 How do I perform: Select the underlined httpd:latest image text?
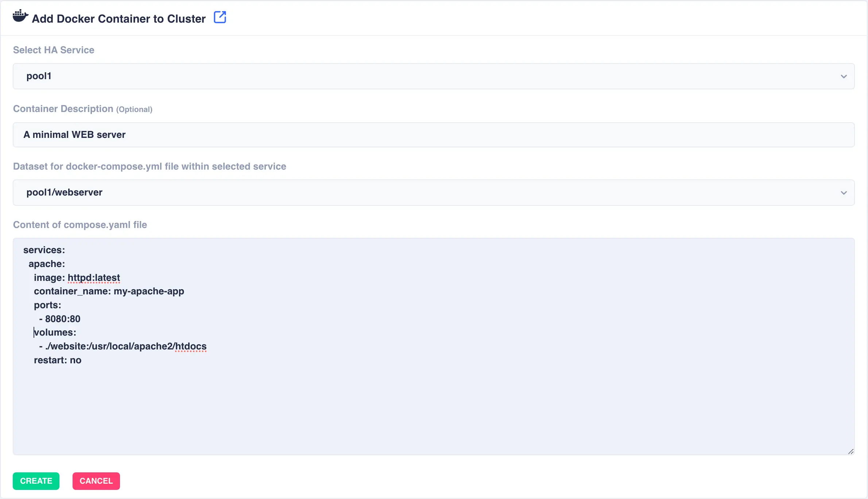(x=94, y=278)
